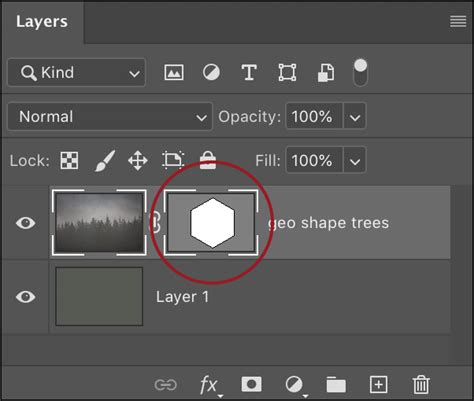Lock transparent pixels

click(69, 161)
